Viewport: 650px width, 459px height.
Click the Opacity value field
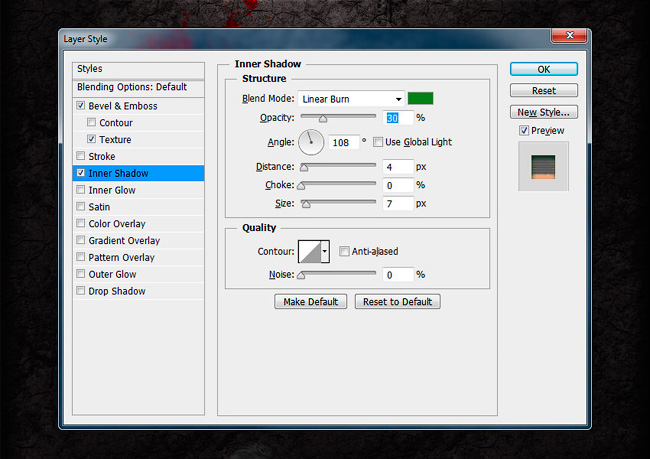(398, 118)
